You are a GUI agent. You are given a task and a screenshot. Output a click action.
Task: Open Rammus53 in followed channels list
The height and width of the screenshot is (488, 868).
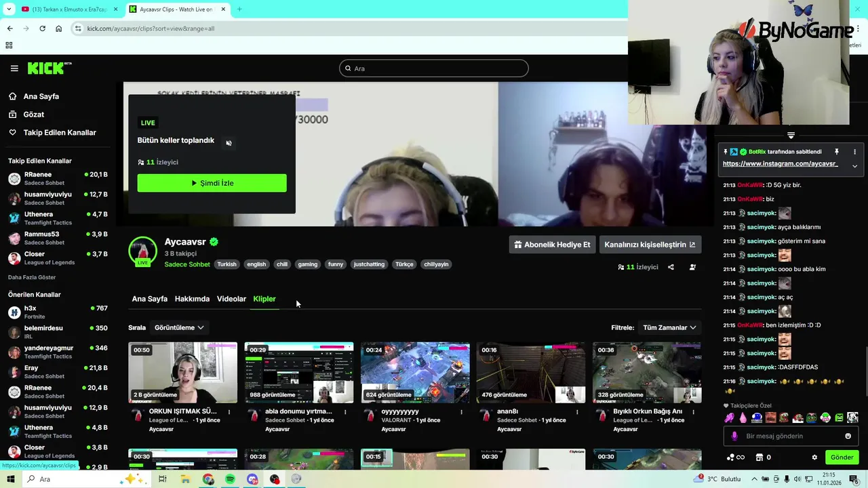click(58, 238)
